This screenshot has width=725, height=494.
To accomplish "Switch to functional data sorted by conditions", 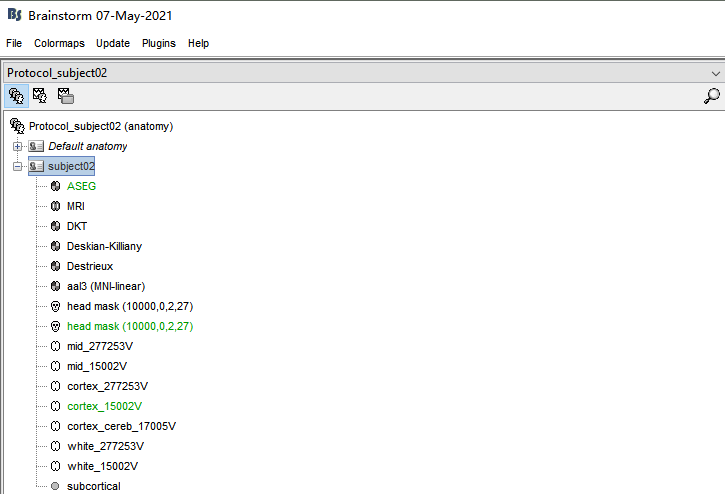I will click(66, 96).
